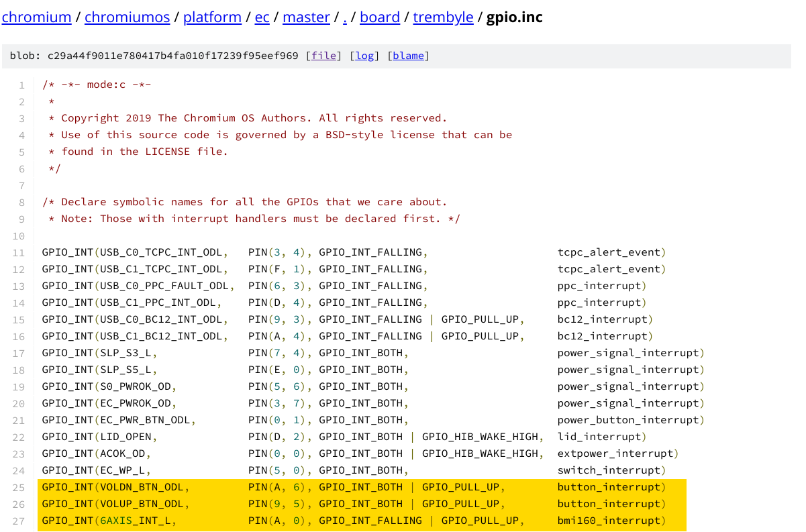Image resolution: width=806 pixels, height=532 pixels.
Task: Jump to line number 12
Action: (x=19, y=269)
